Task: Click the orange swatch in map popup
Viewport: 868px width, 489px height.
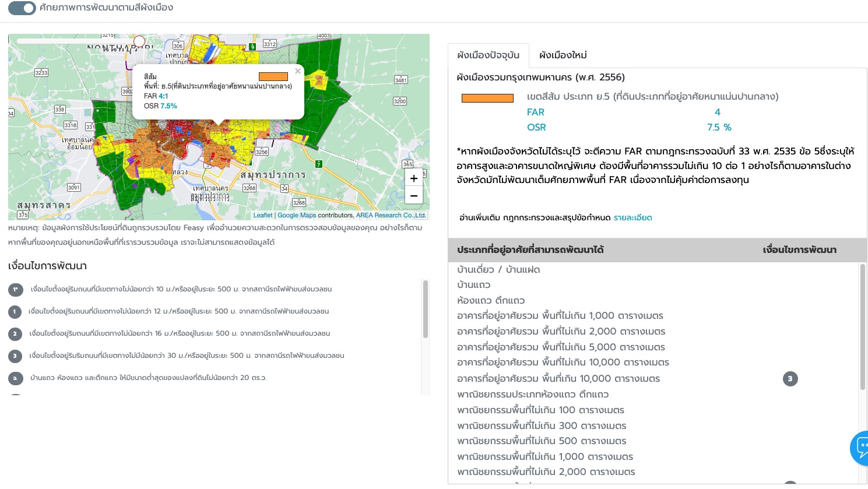Action: tap(273, 76)
